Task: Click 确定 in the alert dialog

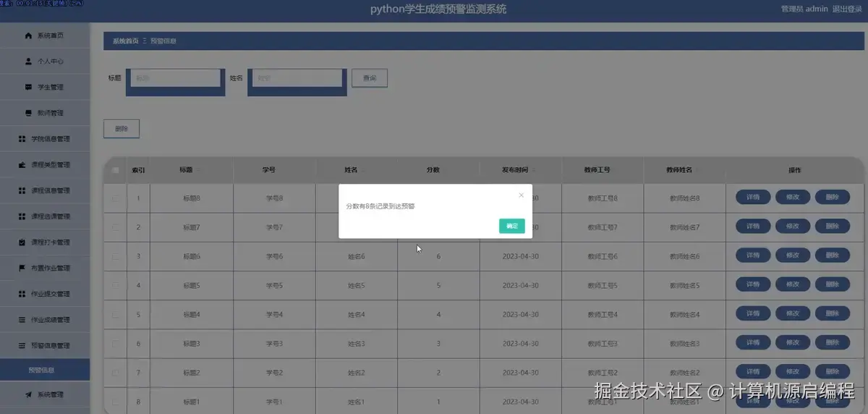Action: (x=512, y=226)
